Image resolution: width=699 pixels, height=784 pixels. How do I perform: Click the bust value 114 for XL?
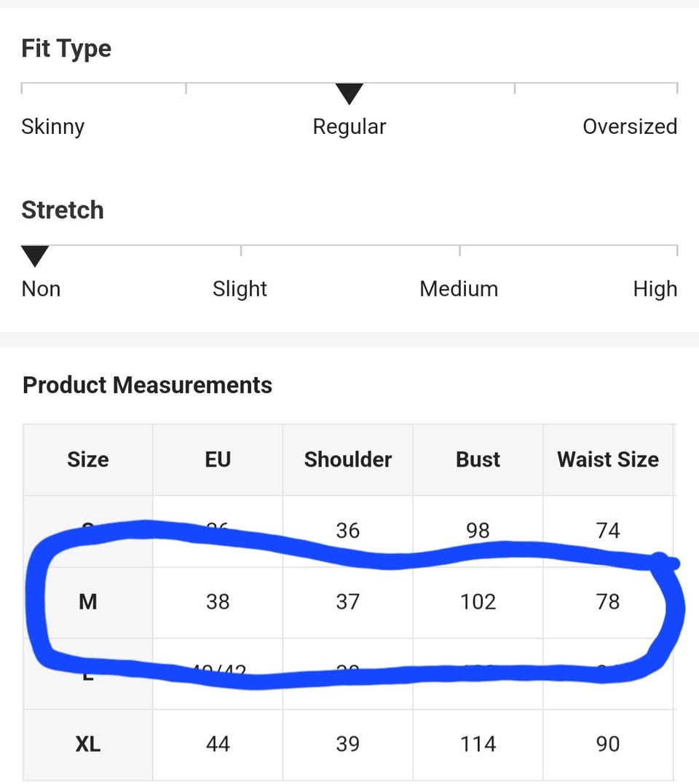[x=478, y=745]
